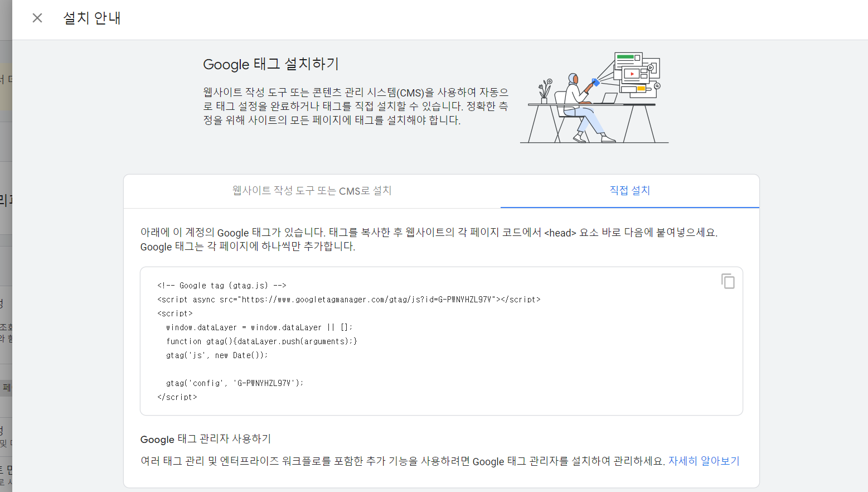Click the 'window.dataLayer' code line
The image size is (868, 492).
click(259, 327)
